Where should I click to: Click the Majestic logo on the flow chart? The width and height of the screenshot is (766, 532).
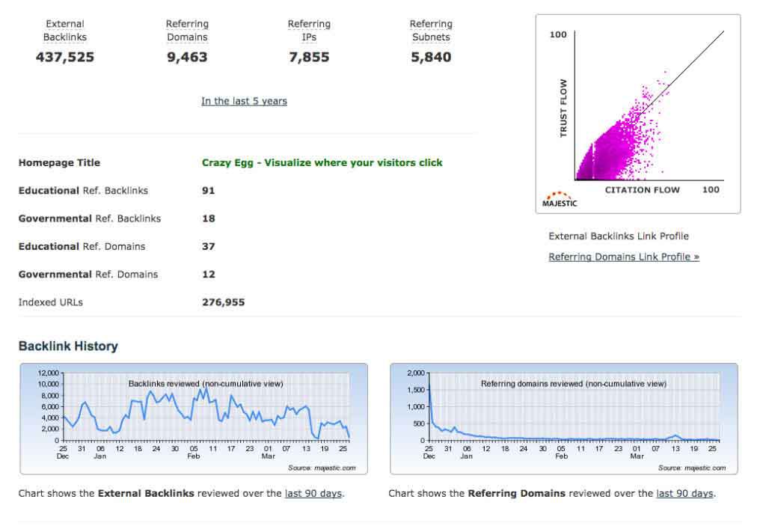(x=560, y=199)
